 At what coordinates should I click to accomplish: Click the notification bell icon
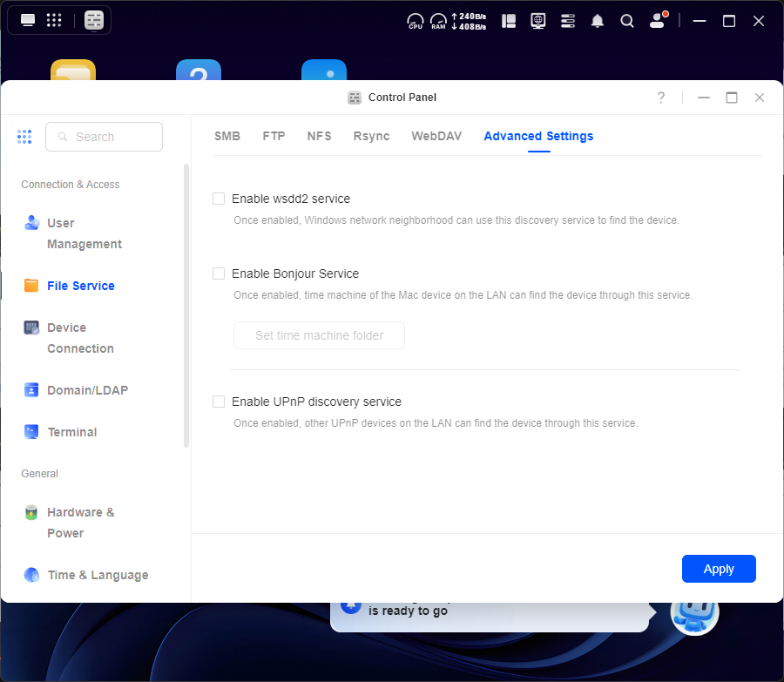point(598,21)
